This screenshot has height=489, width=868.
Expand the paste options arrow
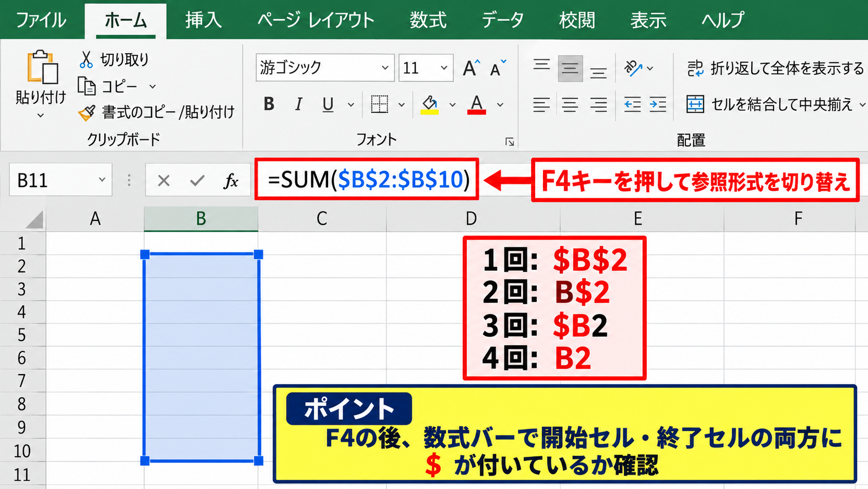(40, 115)
